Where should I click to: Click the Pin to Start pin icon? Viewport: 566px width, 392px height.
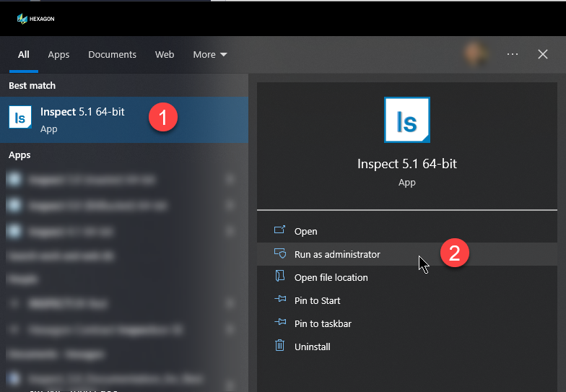pos(280,299)
